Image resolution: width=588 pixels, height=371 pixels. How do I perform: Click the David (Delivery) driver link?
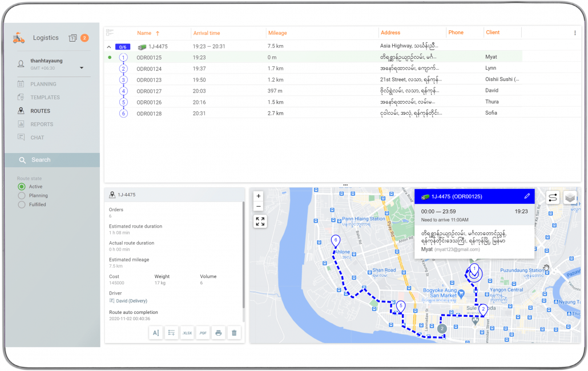pos(131,301)
